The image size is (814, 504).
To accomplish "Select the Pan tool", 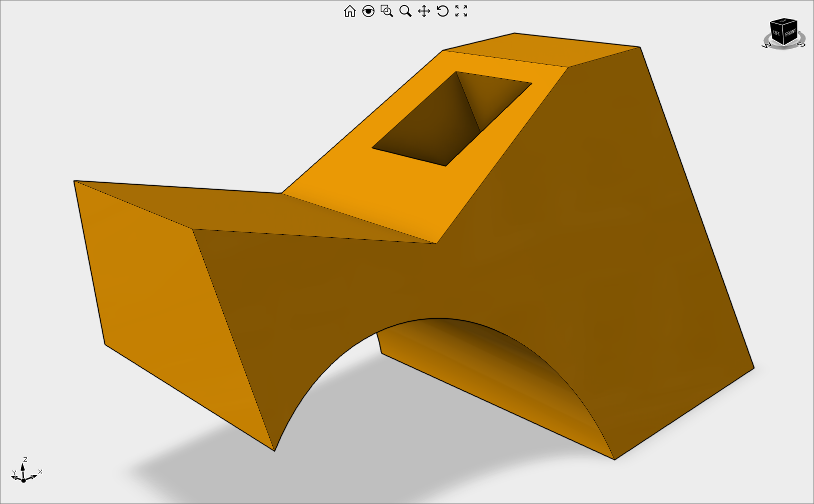I will coord(425,11).
